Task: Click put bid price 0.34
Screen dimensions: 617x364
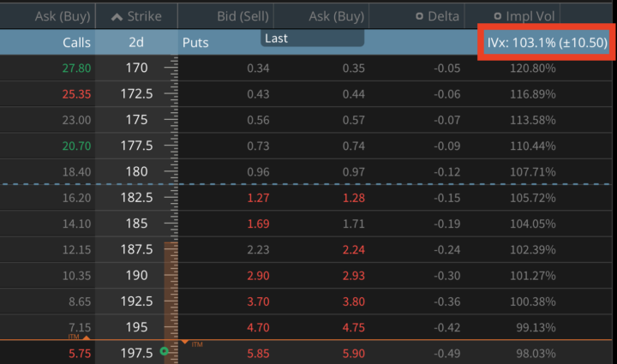Action: coord(258,68)
